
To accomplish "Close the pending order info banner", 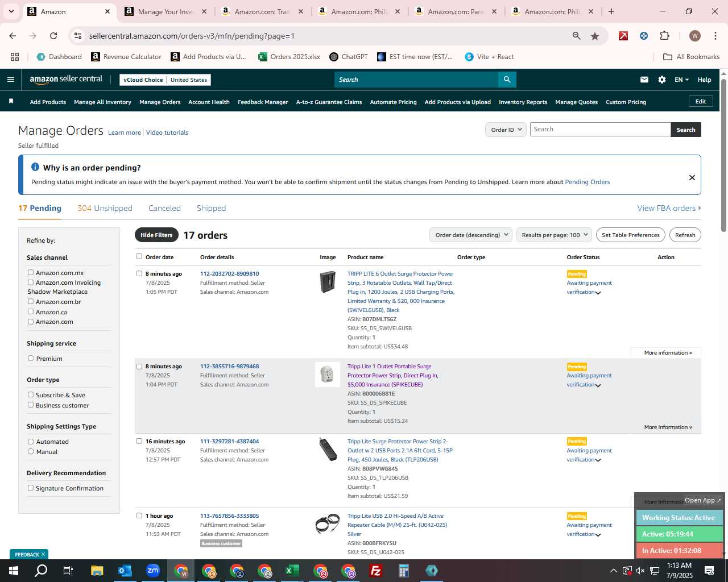I will pyautogui.click(x=692, y=177).
